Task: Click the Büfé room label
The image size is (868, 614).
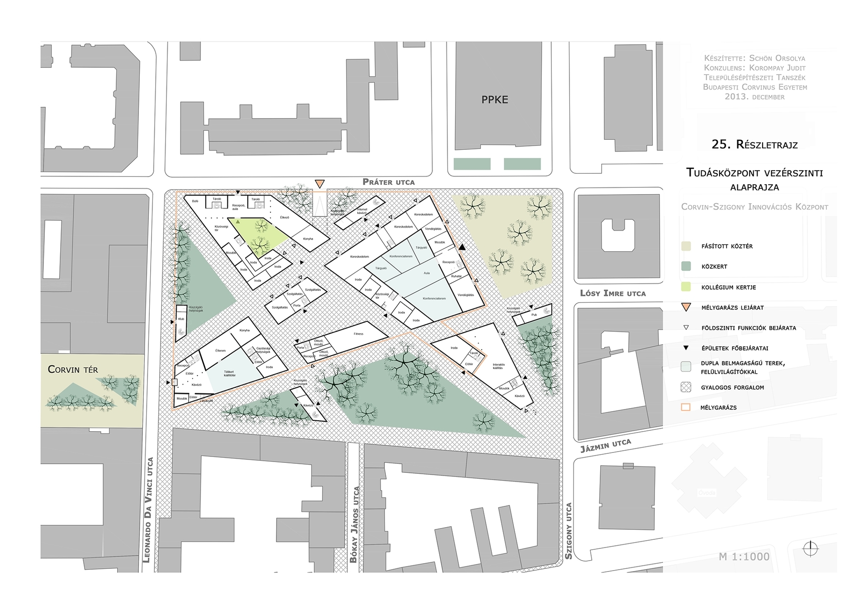Action: 195,201
